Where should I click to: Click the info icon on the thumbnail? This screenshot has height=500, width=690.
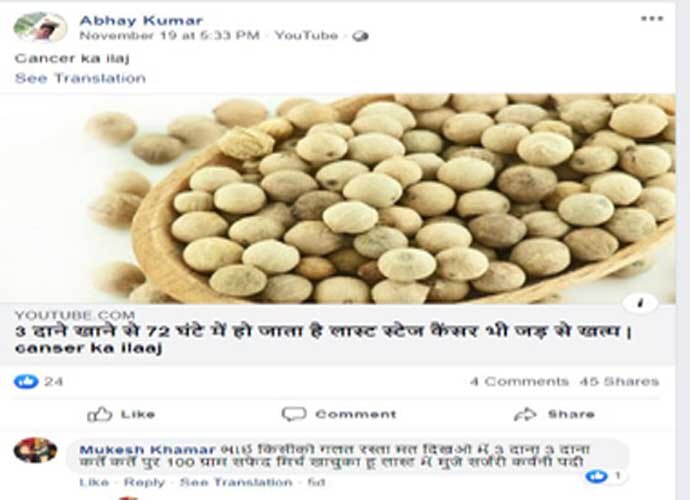(640, 303)
